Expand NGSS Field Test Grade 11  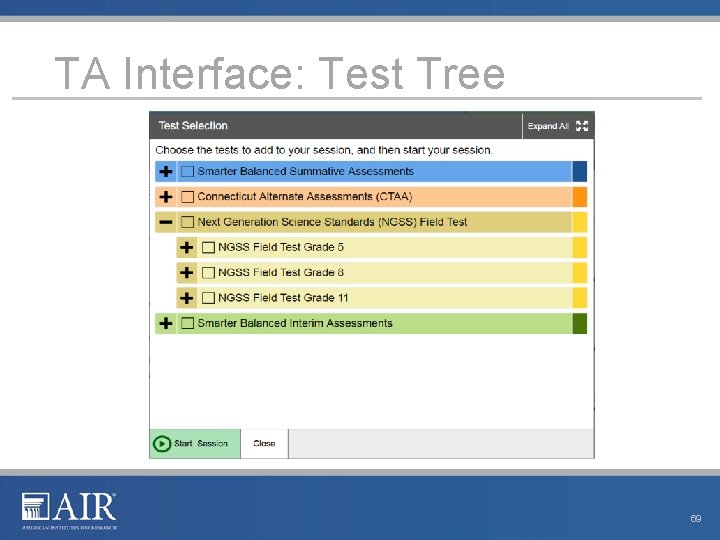[x=186, y=298]
